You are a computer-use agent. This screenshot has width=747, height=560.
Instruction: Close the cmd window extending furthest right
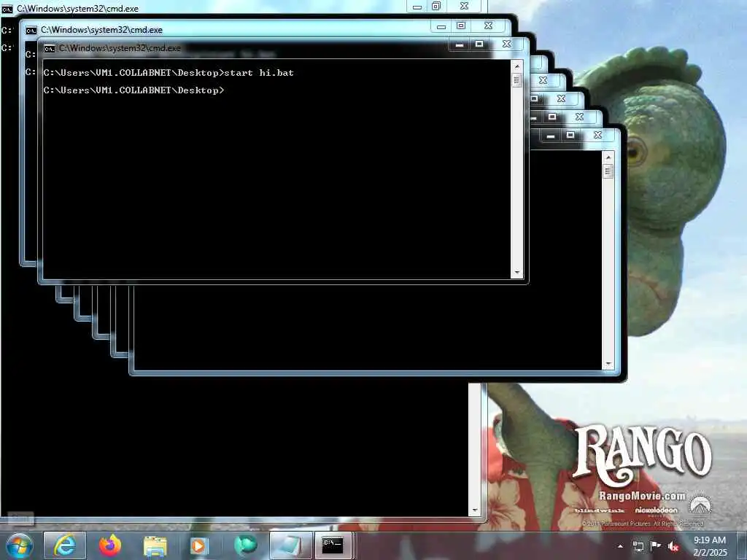pyautogui.click(x=597, y=135)
